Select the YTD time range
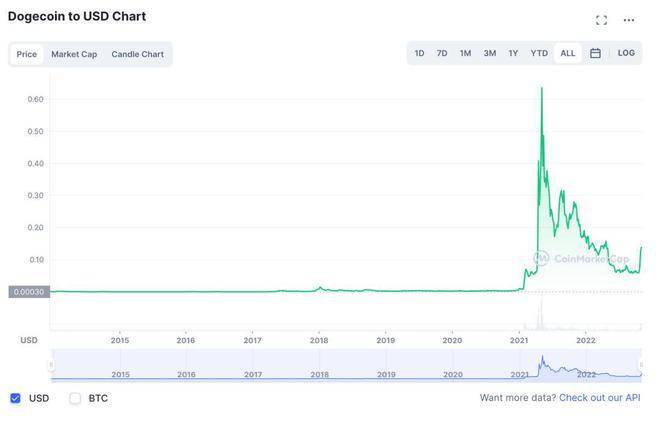This screenshot has width=660, height=429. coord(539,53)
